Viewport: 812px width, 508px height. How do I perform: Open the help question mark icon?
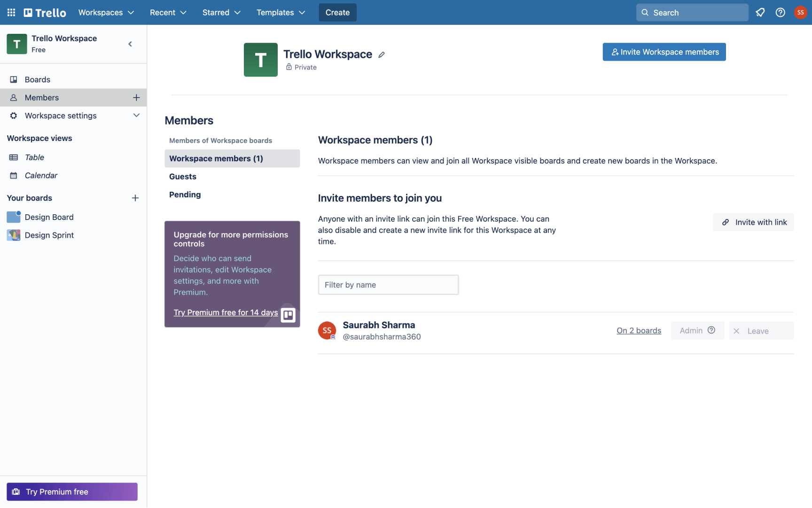pyautogui.click(x=780, y=13)
